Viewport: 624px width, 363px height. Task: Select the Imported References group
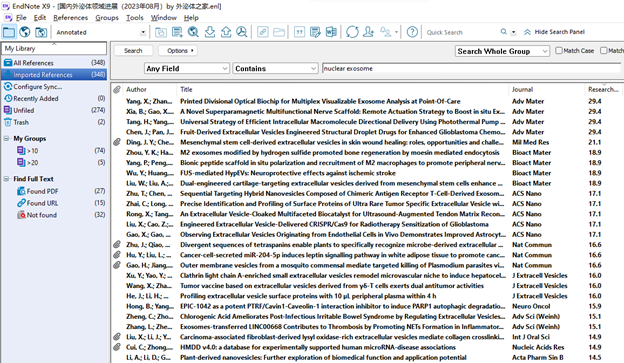(55, 74)
